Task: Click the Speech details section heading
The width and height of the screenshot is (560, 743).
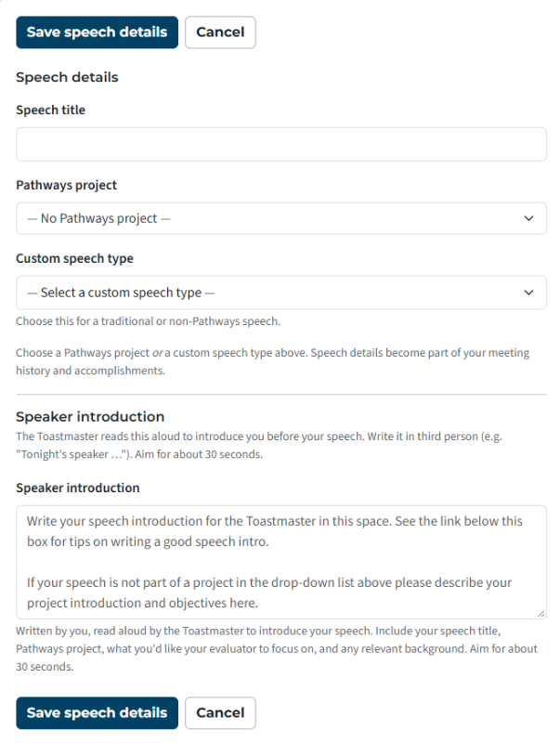Action: (x=67, y=77)
